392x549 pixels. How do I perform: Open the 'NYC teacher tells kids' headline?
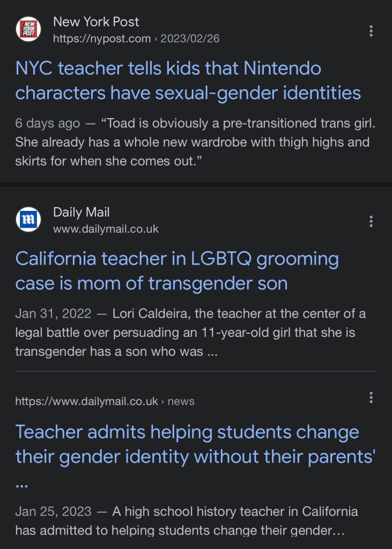coord(188,81)
